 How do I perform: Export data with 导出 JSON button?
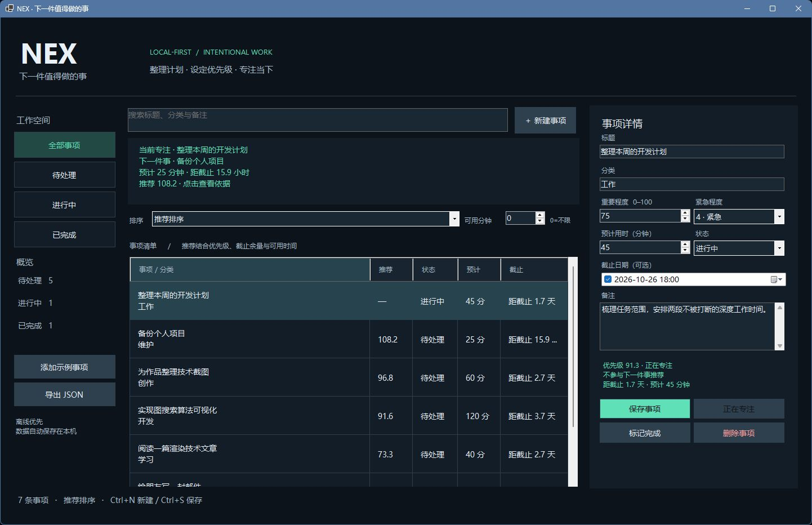coord(65,395)
